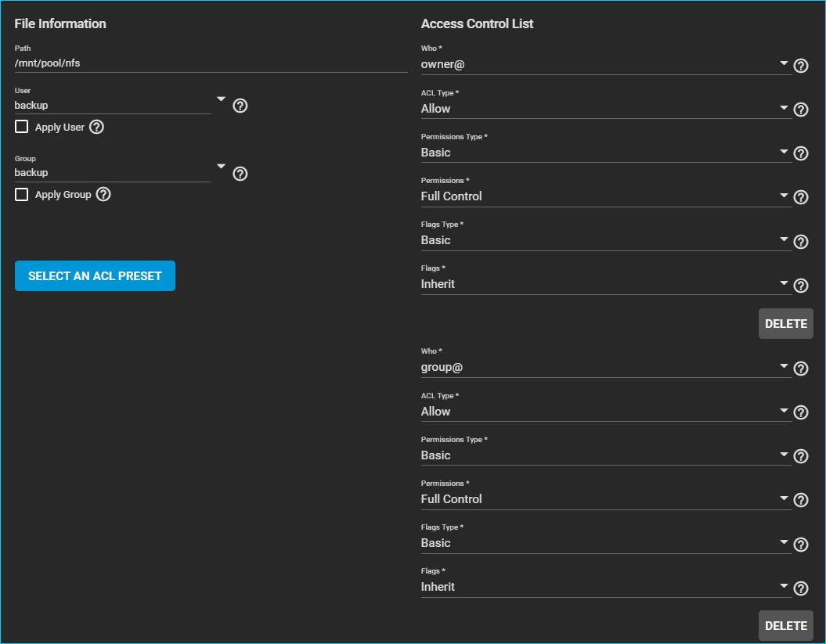The width and height of the screenshot is (826, 644).
Task: Click the Access Control List heading
Action: coord(477,23)
